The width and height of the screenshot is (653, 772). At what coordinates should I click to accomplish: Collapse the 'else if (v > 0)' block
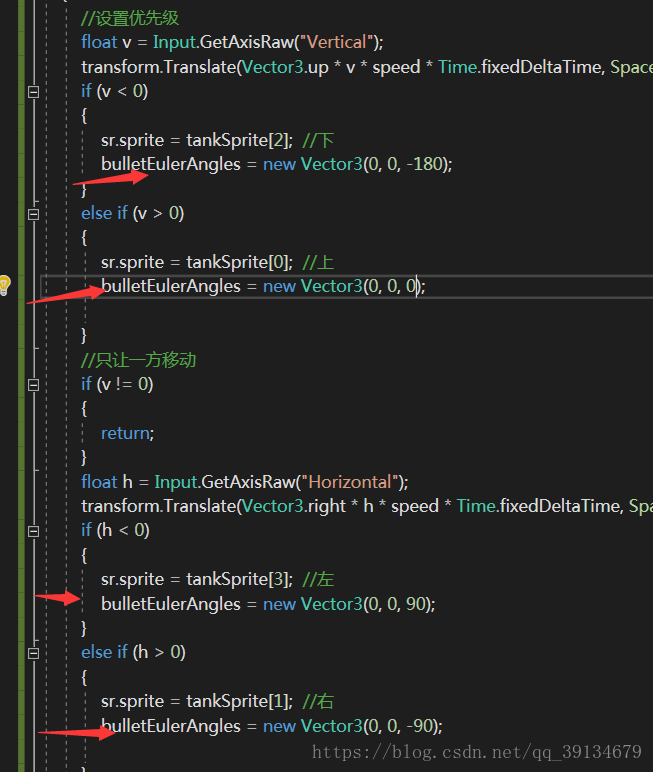pos(33,214)
